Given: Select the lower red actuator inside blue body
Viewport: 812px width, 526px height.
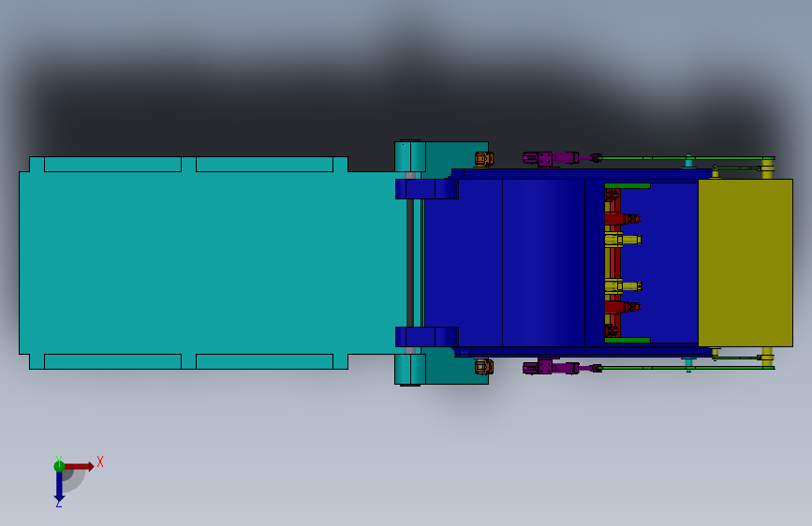Looking at the screenshot, I should (622, 307).
